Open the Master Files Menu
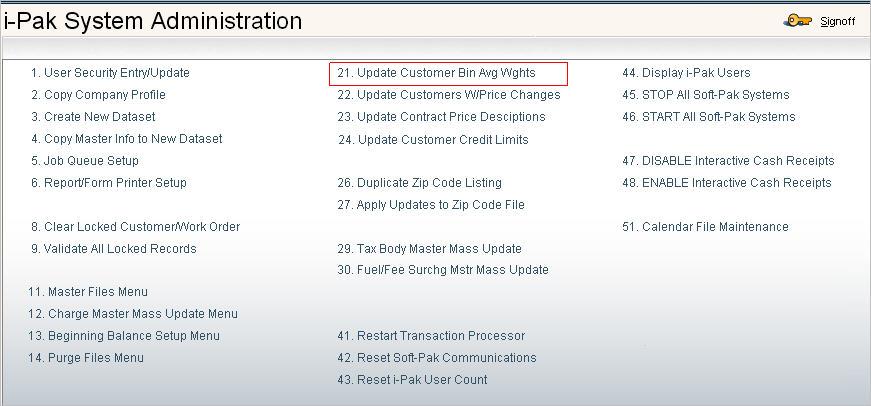This screenshot has width=871, height=406. pyautogui.click(x=88, y=292)
